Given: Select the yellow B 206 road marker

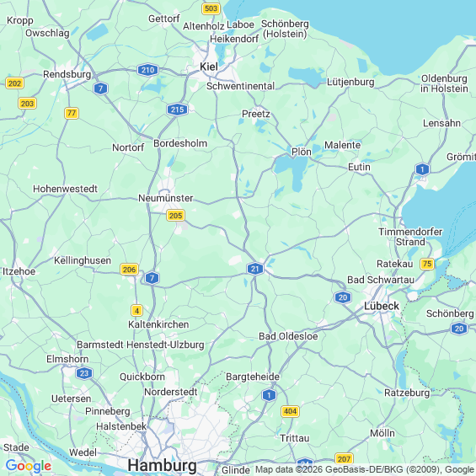Looking at the screenshot, I should [130, 270].
